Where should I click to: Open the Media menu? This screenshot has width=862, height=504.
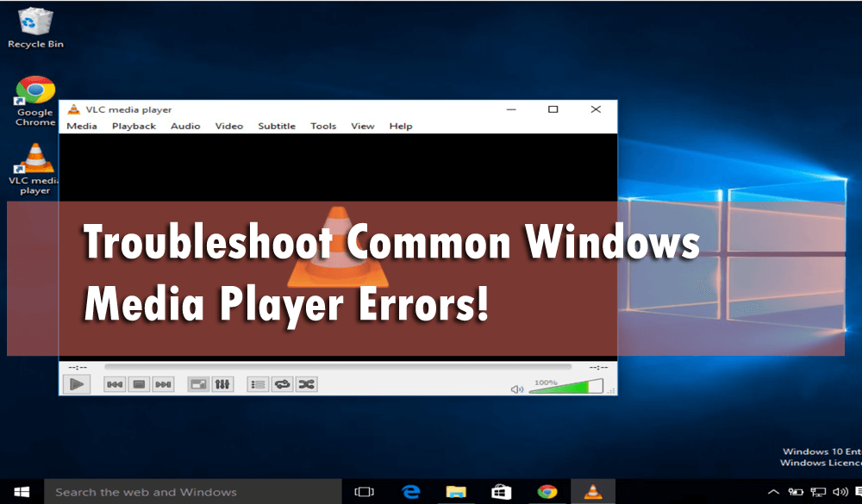[x=82, y=126]
